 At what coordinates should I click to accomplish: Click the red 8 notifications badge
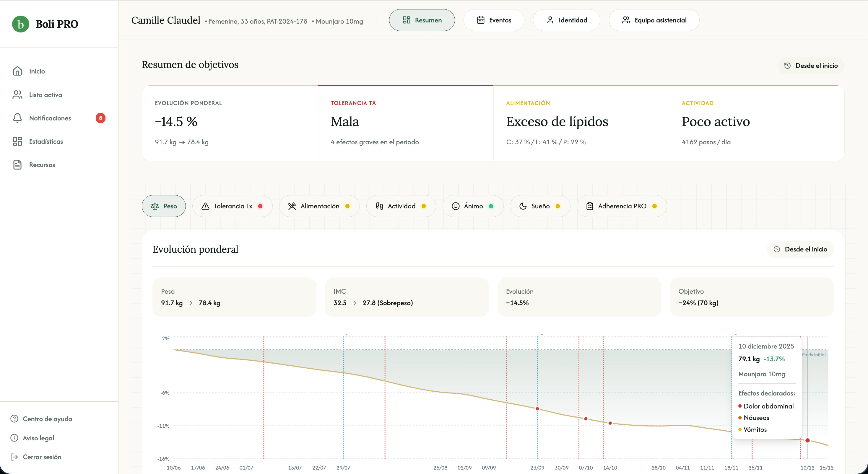[100, 118]
